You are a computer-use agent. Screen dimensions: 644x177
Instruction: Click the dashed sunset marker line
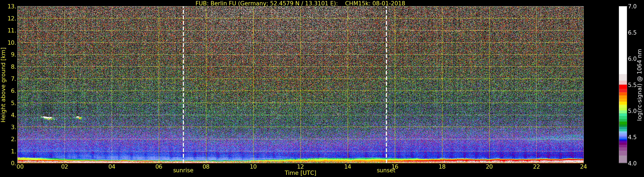pos(386,85)
